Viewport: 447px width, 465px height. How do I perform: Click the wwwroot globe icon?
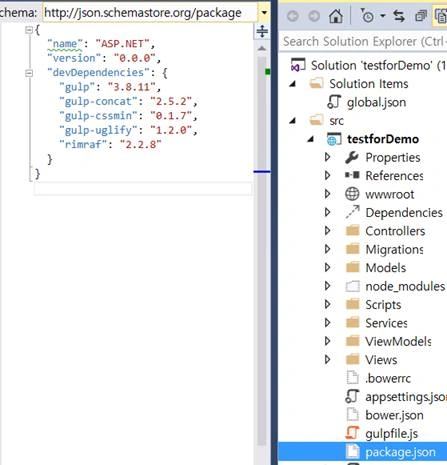tap(352, 194)
